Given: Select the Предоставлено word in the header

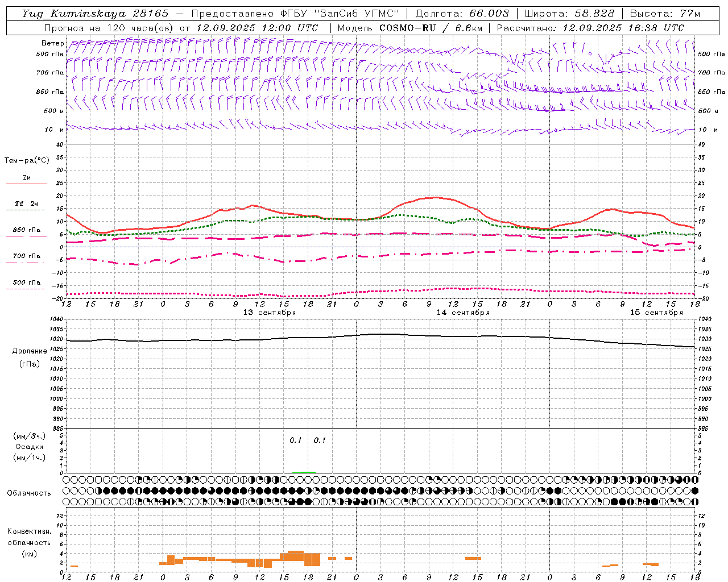Looking at the screenshot, I should point(233,14).
